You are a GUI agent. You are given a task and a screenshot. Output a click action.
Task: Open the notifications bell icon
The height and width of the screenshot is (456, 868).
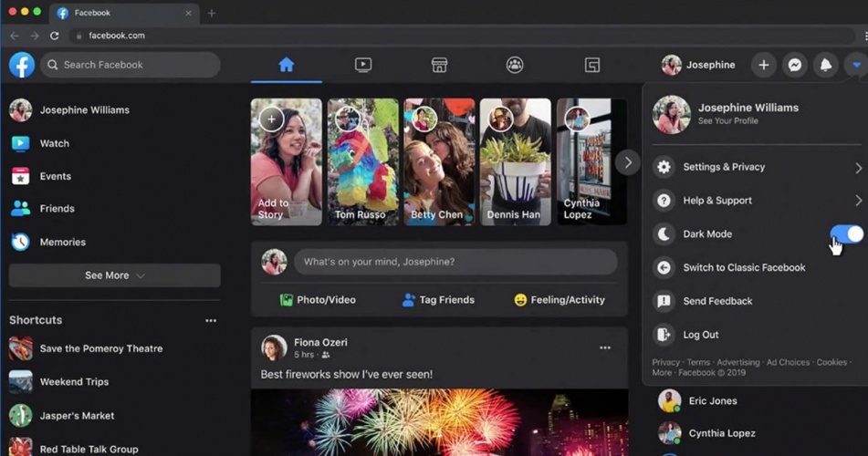pyautogui.click(x=825, y=66)
